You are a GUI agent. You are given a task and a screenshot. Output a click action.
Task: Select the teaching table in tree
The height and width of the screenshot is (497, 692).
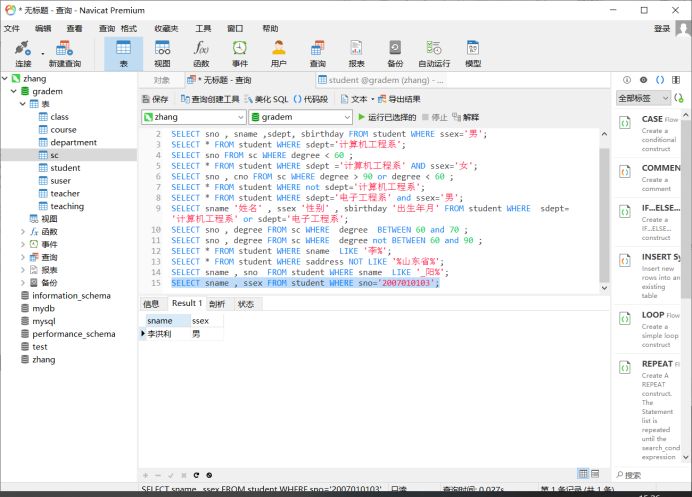coord(67,207)
